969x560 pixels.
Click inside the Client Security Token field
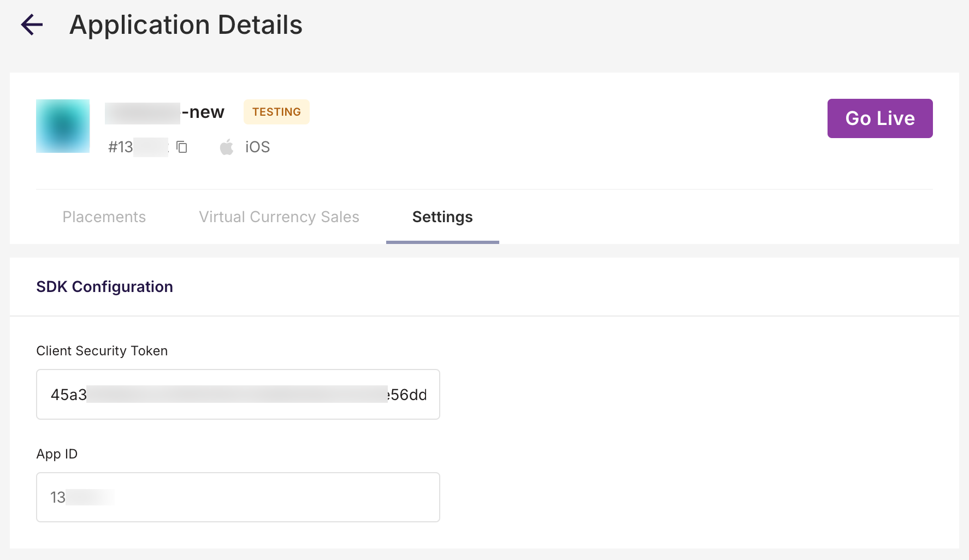point(238,394)
